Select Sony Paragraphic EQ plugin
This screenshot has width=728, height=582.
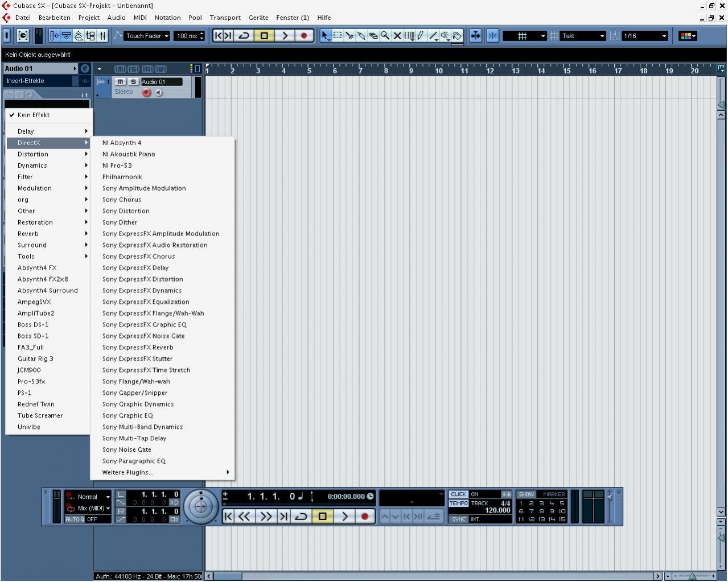(x=162, y=461)
